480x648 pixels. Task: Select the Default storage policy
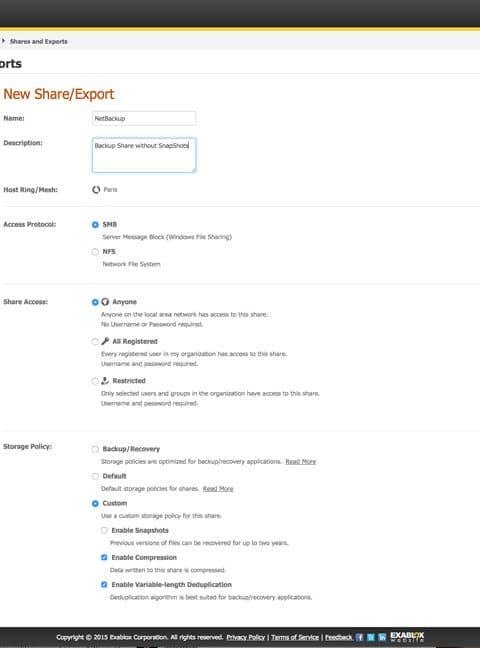(x=95, y=476)
